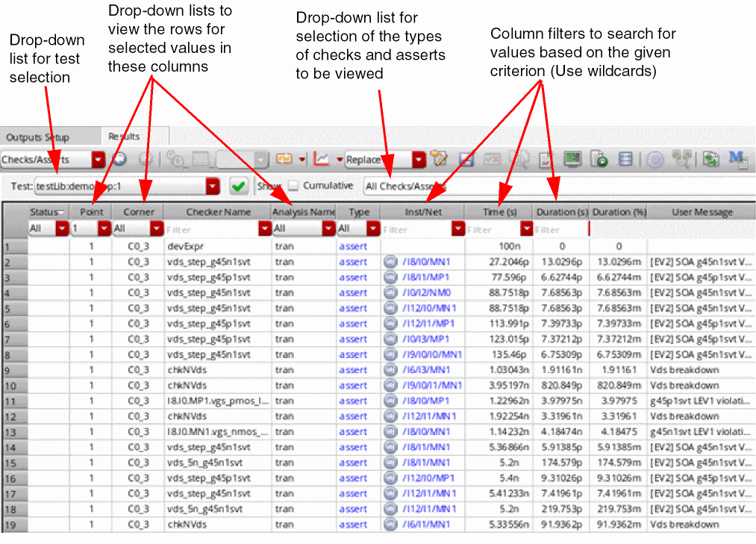
Task: Expand the Analysis Name filter dropdown
Action: [328, 229]
